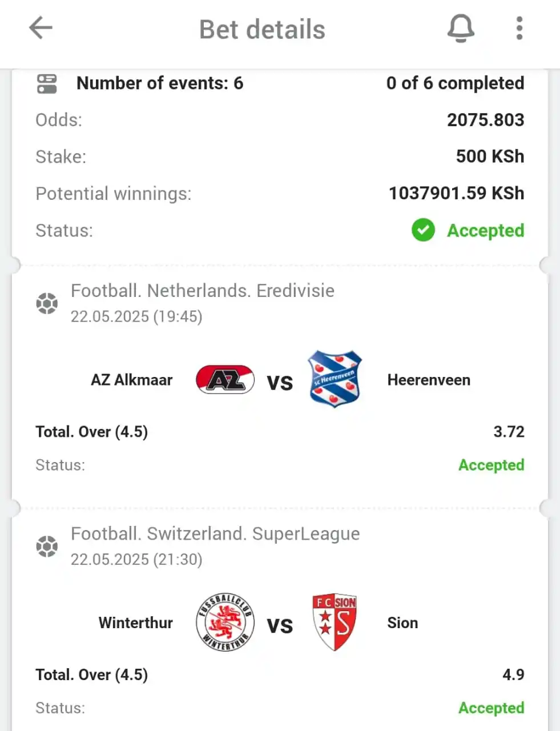Go back using the arrow icon
The width and height of the screenshot is (560, 731).
coord(41,27)
